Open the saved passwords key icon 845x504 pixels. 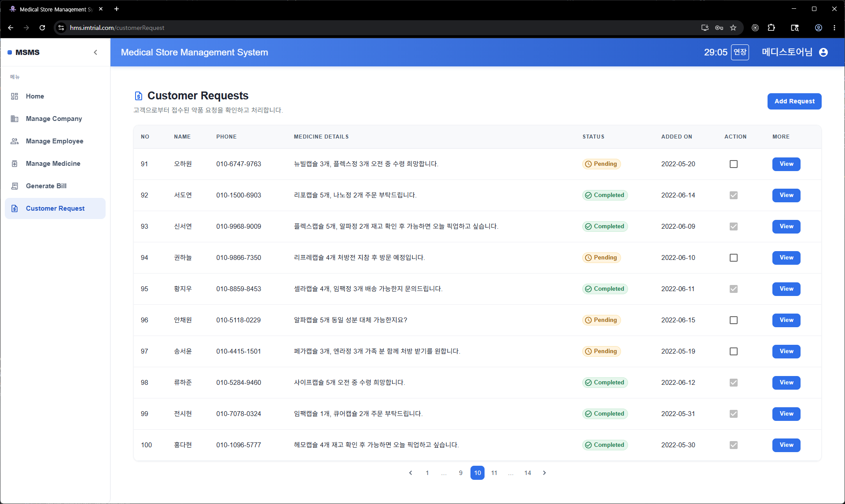(x=719, y=28)
